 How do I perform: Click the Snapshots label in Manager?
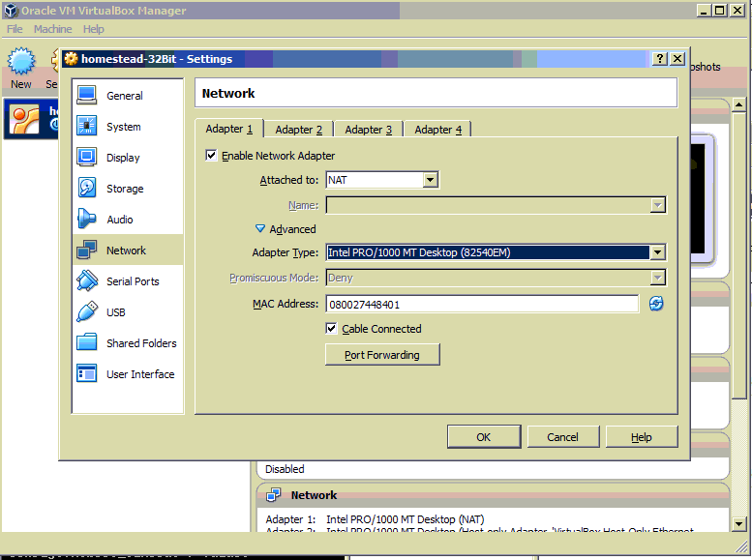pyautogui.click(x=706, y=67)
